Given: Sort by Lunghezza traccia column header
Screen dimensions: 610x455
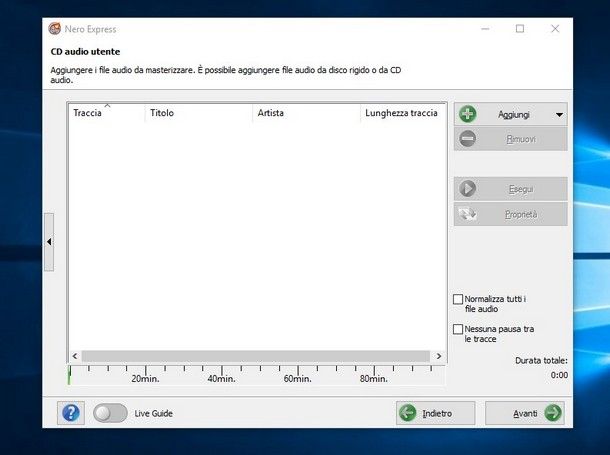Looking at the screenshot, I should pyautogui.click(x=403, y=113).
